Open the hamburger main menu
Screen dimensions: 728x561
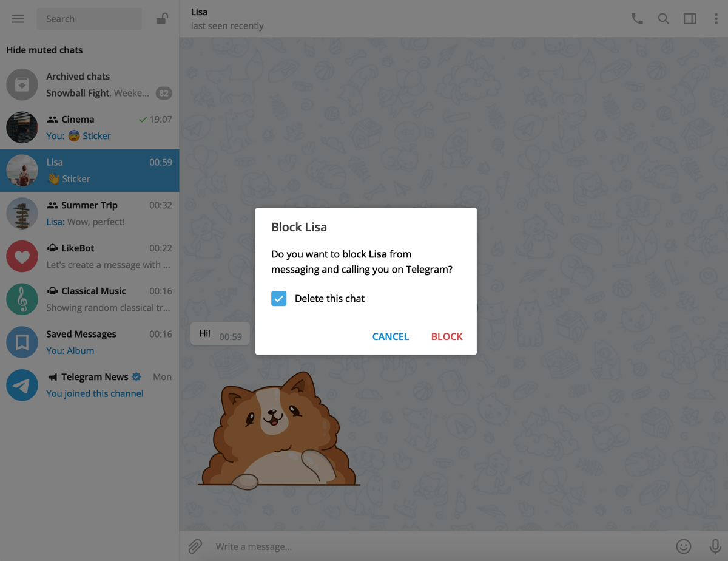click(18, 19)
